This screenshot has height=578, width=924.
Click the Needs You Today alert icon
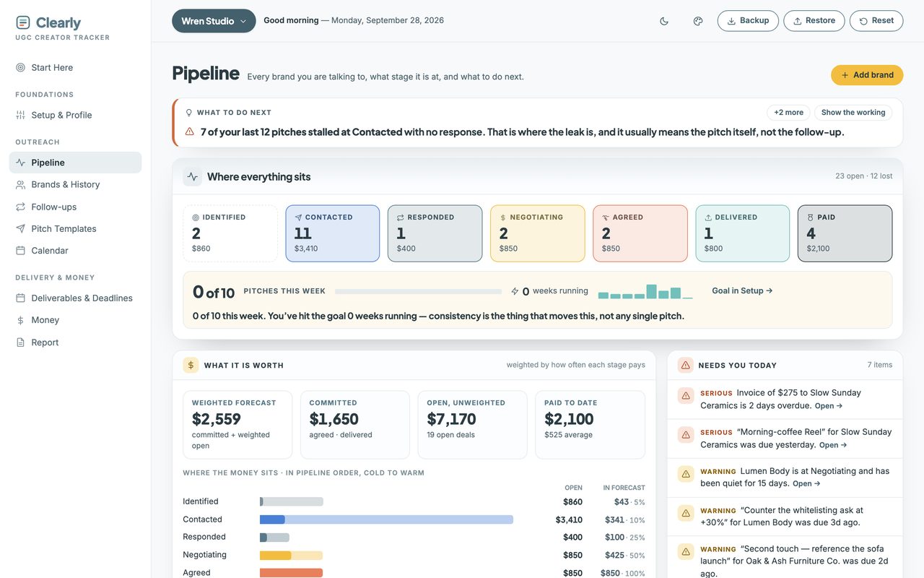[x=686, y=365]
